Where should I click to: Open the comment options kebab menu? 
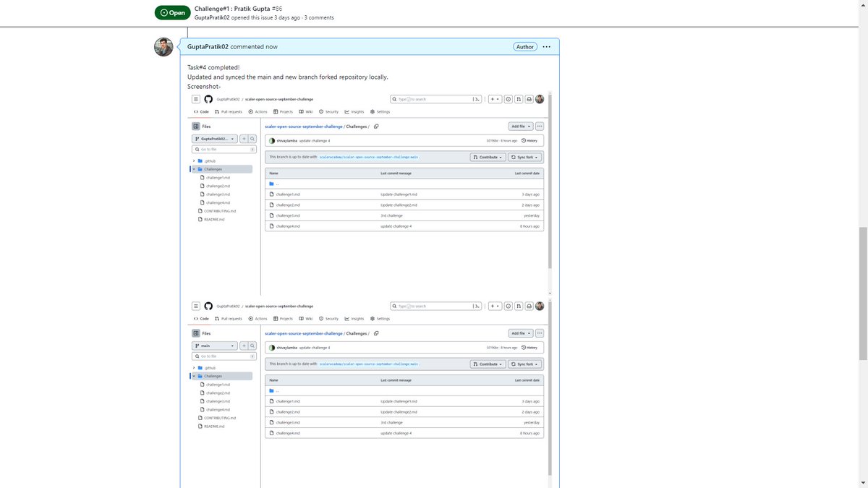point(546,46)
